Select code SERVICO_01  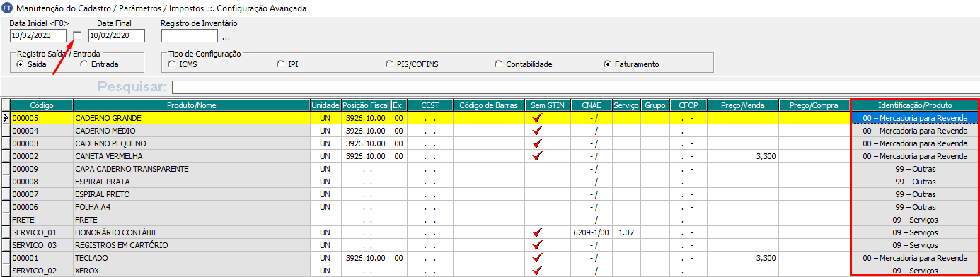pyautogui.click(x=42, y=232)
